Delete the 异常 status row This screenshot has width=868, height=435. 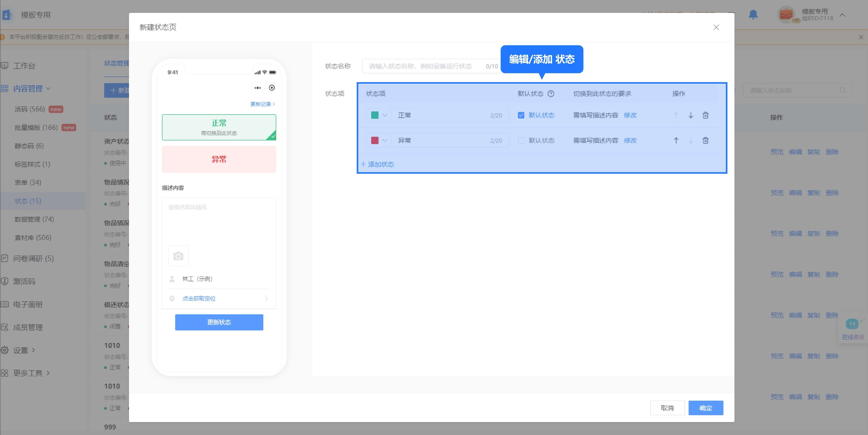[x=705, y=141]
